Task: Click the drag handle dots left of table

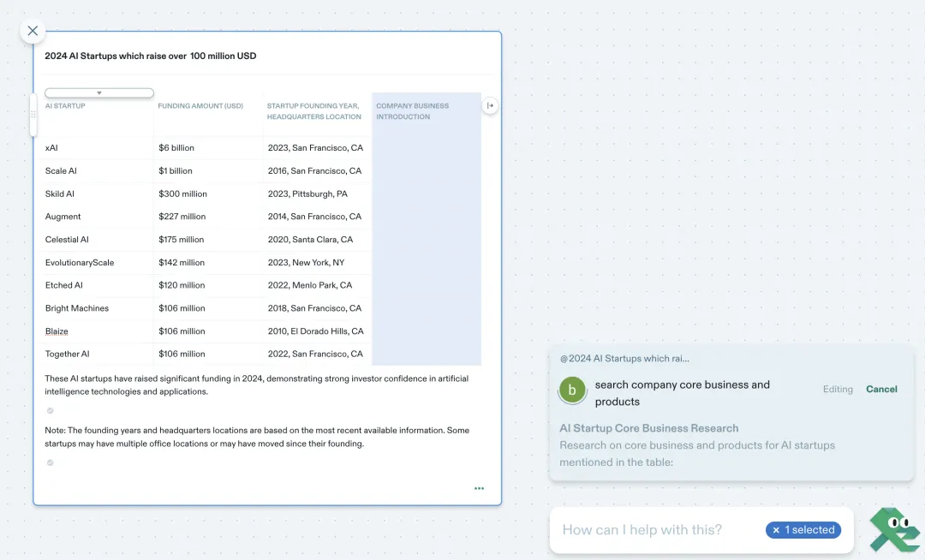Action: [x=33, y=115]
